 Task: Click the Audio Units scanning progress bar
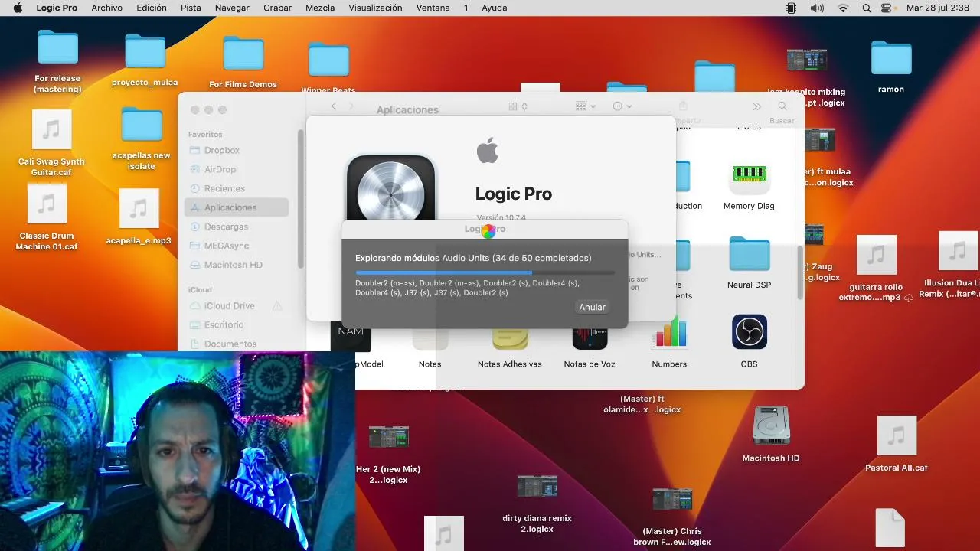click(x=485, y=272)
